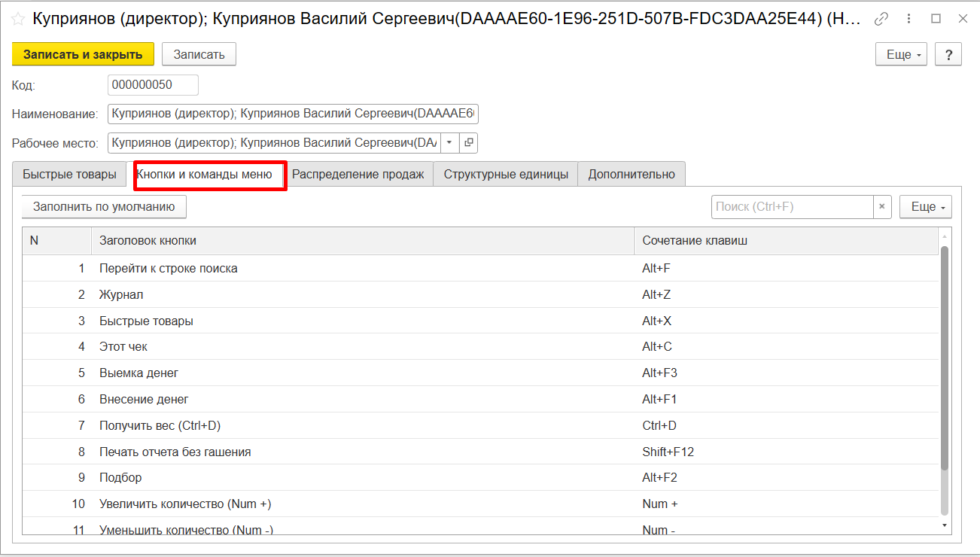Open the top Еще menu
The width and height of the screenshot is (980, 557).
(900, 54)
